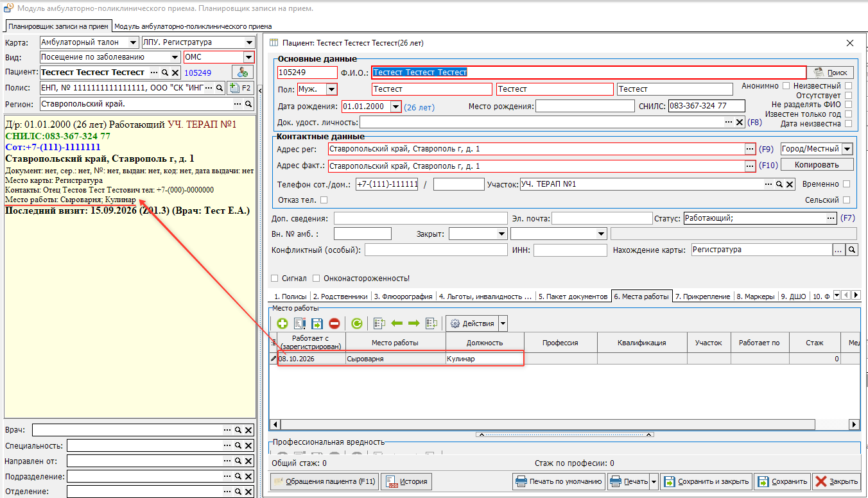
Task: Open the Дата рождения calendar dropdown
Action: click(395, 107)
